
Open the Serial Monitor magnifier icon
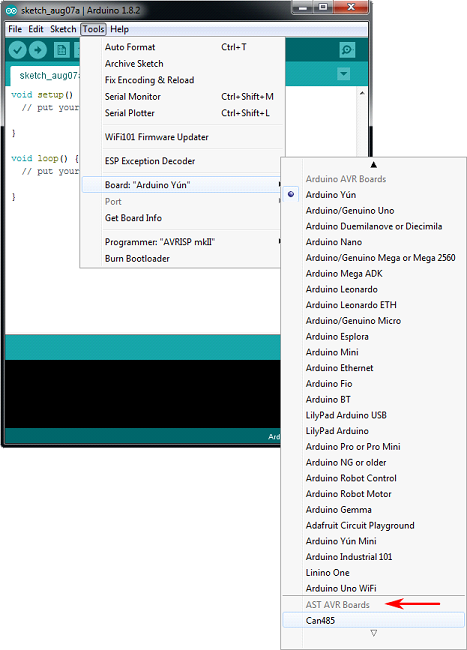point(347,50)
